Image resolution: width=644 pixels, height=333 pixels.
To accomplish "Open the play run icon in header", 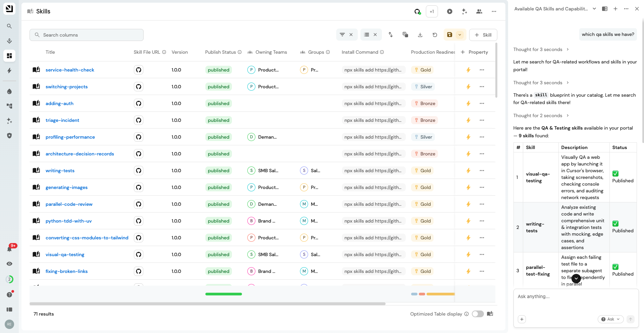I will tap(450, 11).
